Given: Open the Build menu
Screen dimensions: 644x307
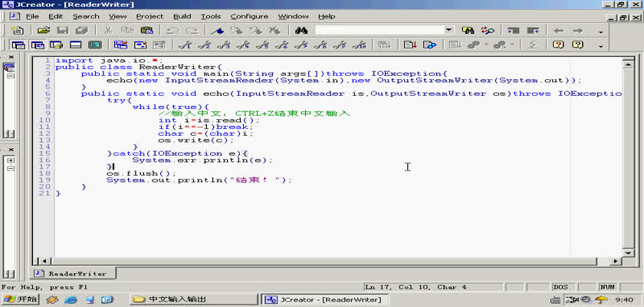Looking at the screenshot, I should (x=182, y=16).
